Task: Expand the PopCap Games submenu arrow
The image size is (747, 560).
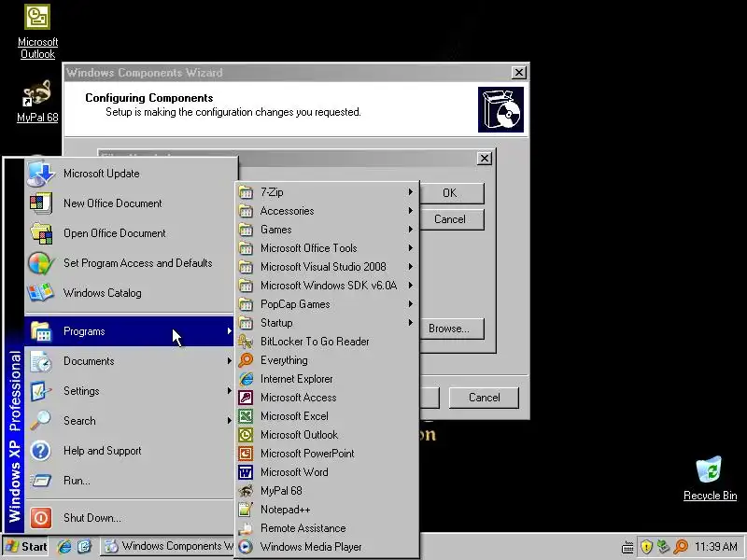Action: click(x=410, y=304)
